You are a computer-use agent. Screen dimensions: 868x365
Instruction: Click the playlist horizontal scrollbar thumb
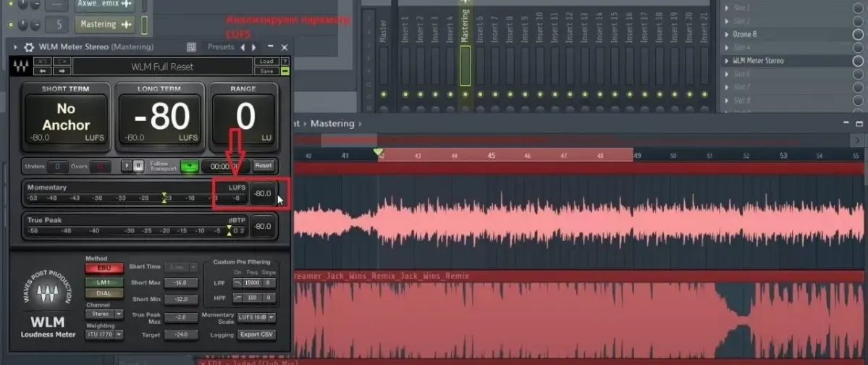tap(350, 140)
